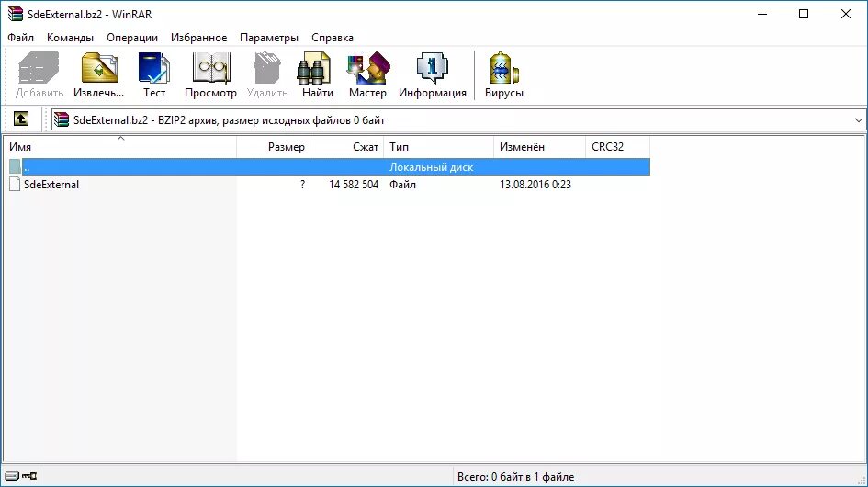The image size is (868, 487).
Task: Maximize the WinRAR window
Action: click(804, 15)
